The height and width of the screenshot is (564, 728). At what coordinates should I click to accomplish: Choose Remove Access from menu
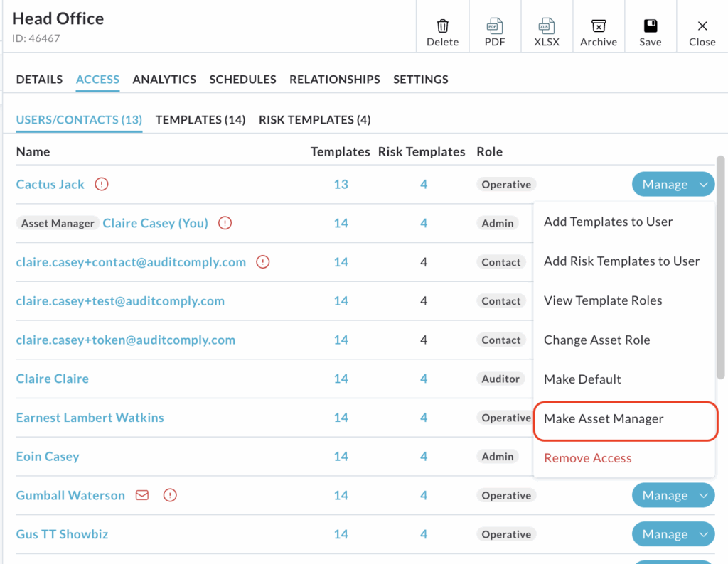(587, 458)
